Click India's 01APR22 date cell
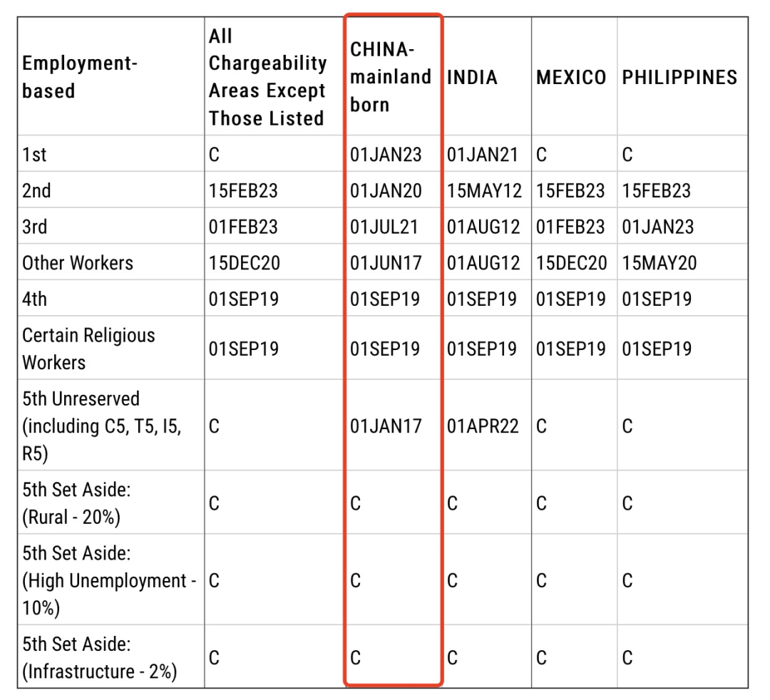This screenshot has width=770, height=700. [x=483, y=426]
